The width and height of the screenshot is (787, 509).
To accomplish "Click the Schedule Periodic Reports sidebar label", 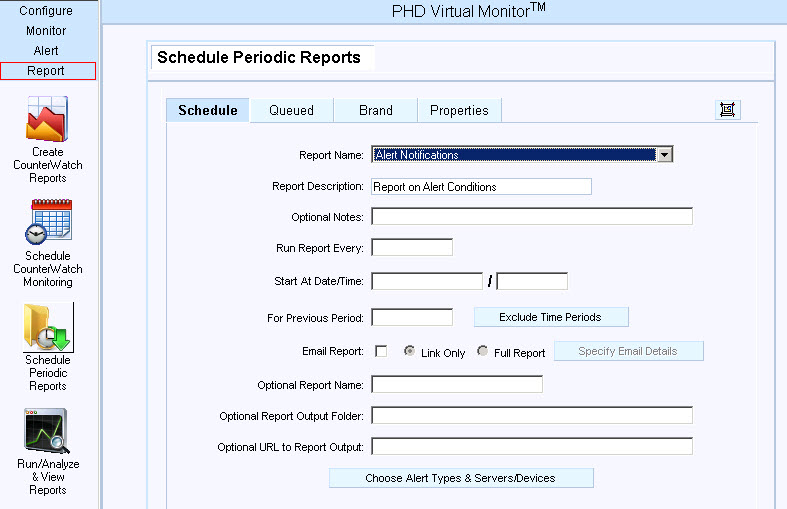I will coord(48,373).
